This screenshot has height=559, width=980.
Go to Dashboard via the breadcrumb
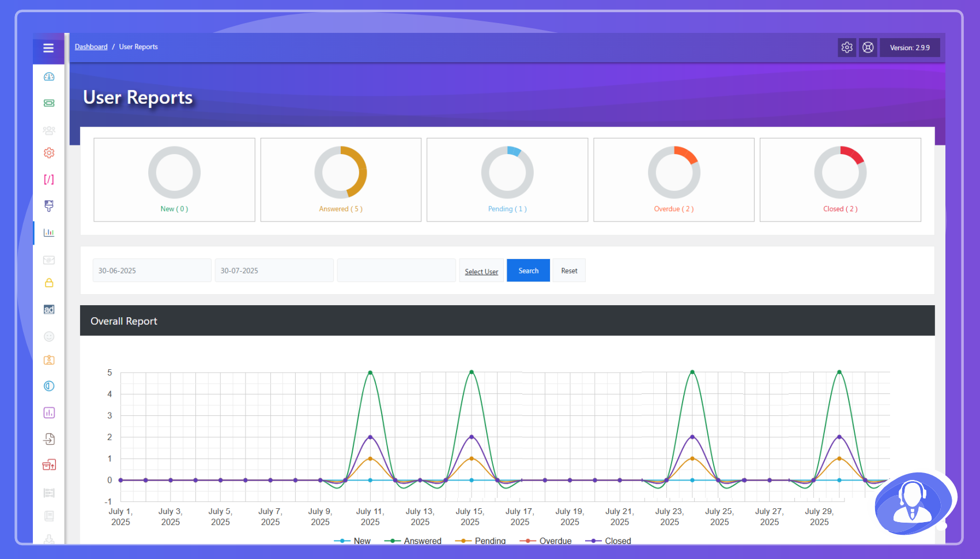[x=91, y=47]
